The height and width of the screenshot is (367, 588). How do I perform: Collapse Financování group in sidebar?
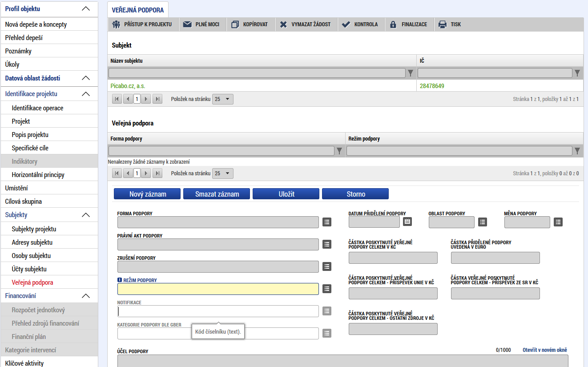coord(86,296)
